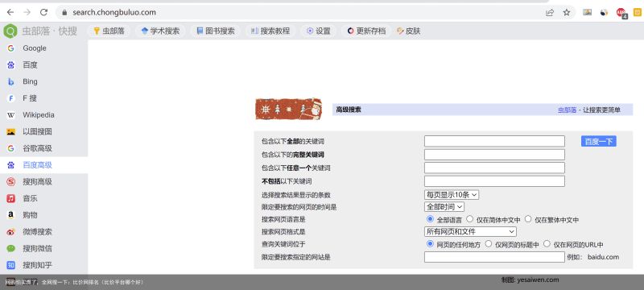644x290 pixels.
Task: Click the picture extension icon in toolbar
Action: point(587,12)
